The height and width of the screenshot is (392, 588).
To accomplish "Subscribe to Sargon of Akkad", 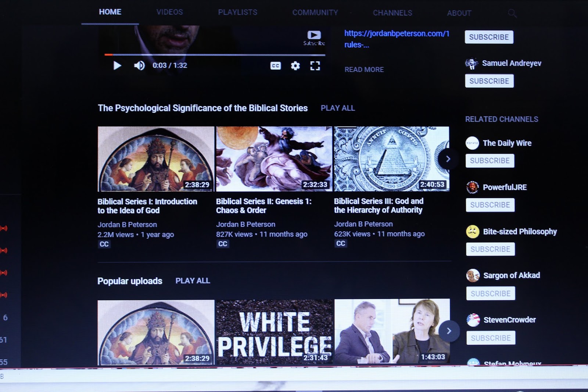I will pyautogui.click(x=491, y=293).
